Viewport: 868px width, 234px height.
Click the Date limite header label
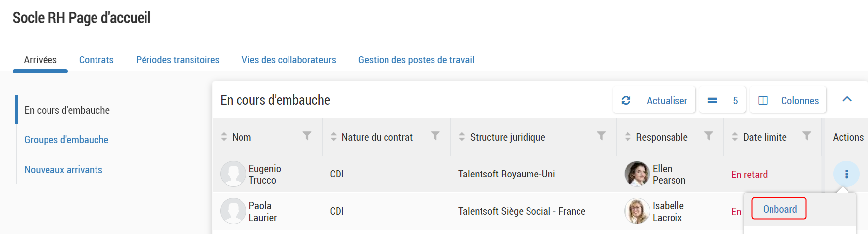point(765,137)
